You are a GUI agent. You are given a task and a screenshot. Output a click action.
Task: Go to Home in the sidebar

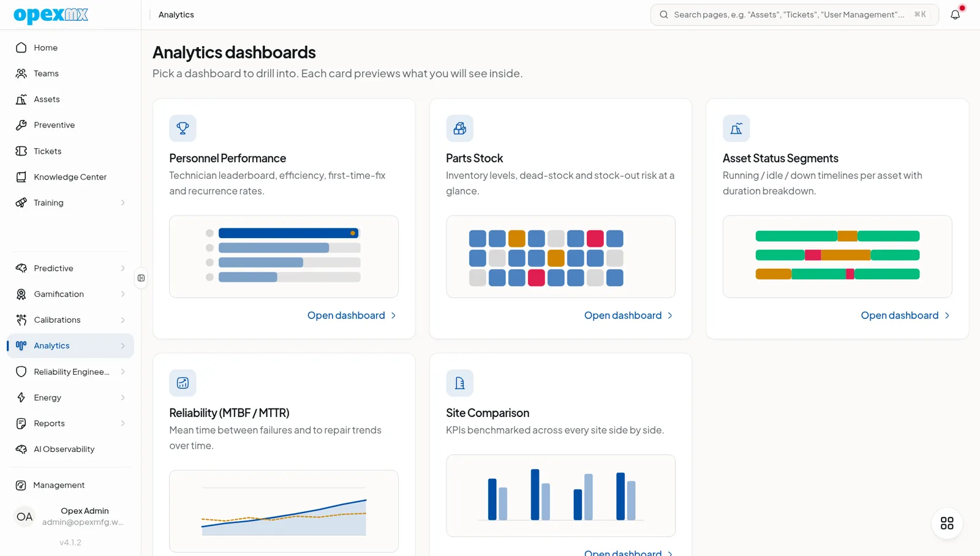(70, 48)
